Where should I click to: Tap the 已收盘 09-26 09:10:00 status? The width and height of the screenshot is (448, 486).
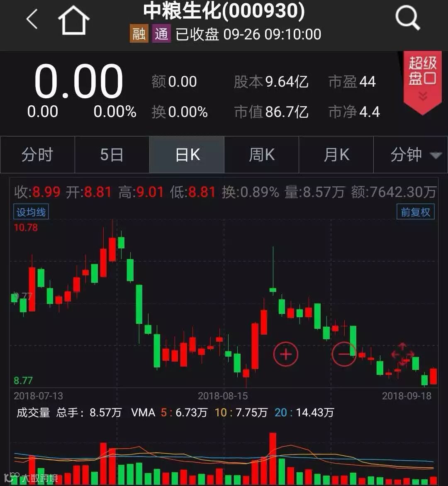point(248,34)
